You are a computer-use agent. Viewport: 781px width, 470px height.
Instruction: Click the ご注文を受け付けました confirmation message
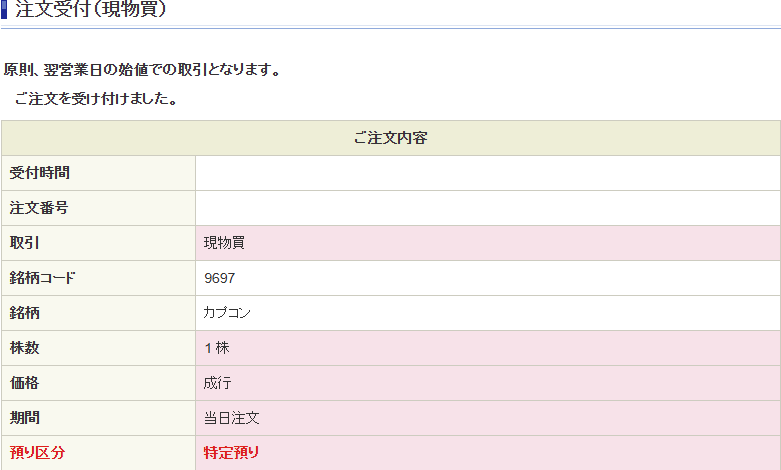97,99
